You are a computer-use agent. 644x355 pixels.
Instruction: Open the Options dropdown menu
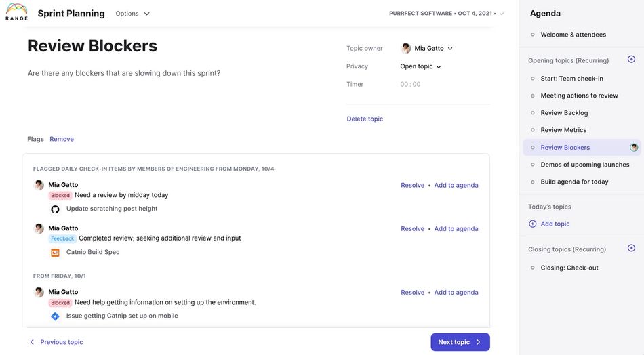pos(133,14)
